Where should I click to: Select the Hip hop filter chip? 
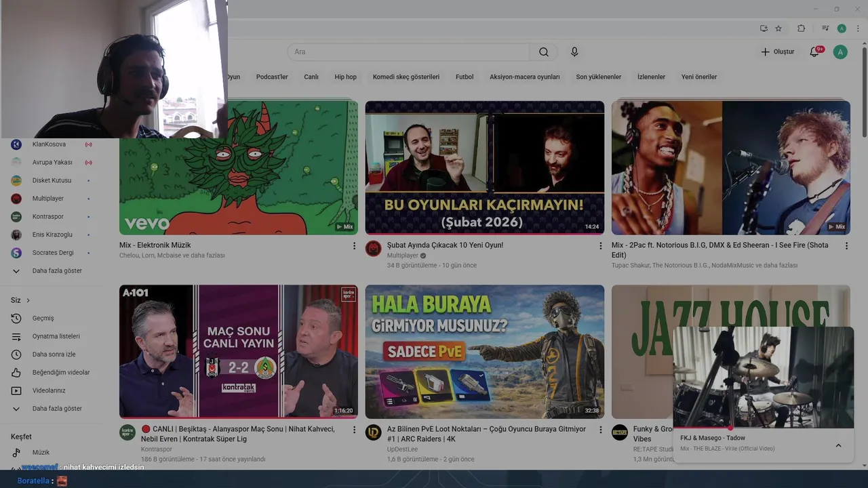(345, 77)
